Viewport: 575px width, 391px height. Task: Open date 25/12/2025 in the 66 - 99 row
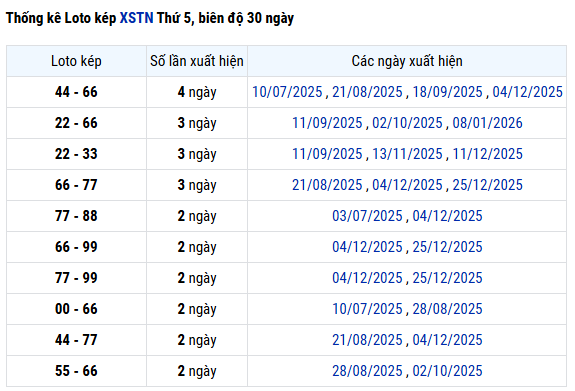pos(447,247)
